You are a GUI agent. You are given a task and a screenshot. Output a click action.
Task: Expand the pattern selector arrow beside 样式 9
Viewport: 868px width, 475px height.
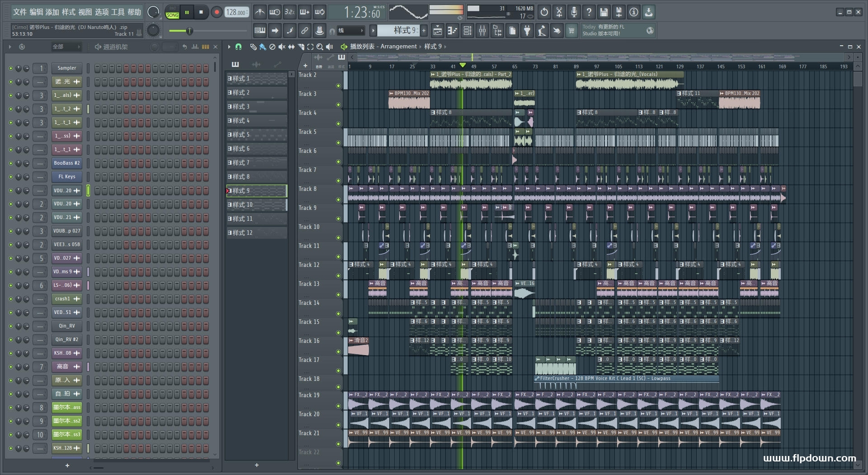(x=373, y=31)
